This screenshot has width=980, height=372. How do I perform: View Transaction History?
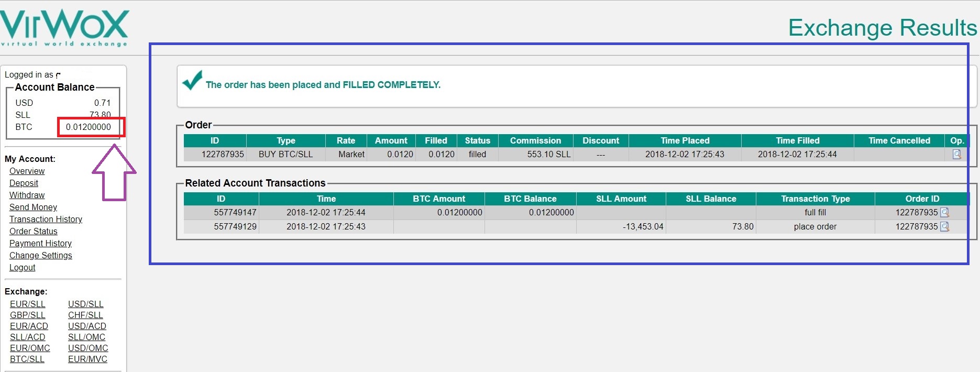click(x=46, y=219)
